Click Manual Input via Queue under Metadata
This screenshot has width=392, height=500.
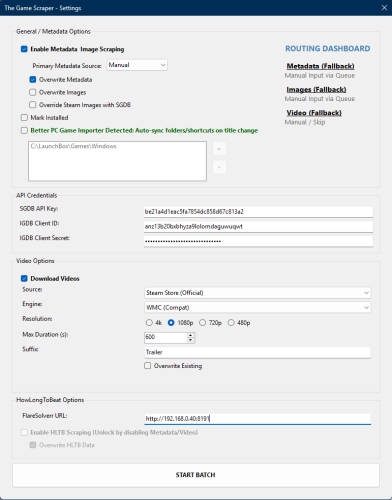pos(320,76)
